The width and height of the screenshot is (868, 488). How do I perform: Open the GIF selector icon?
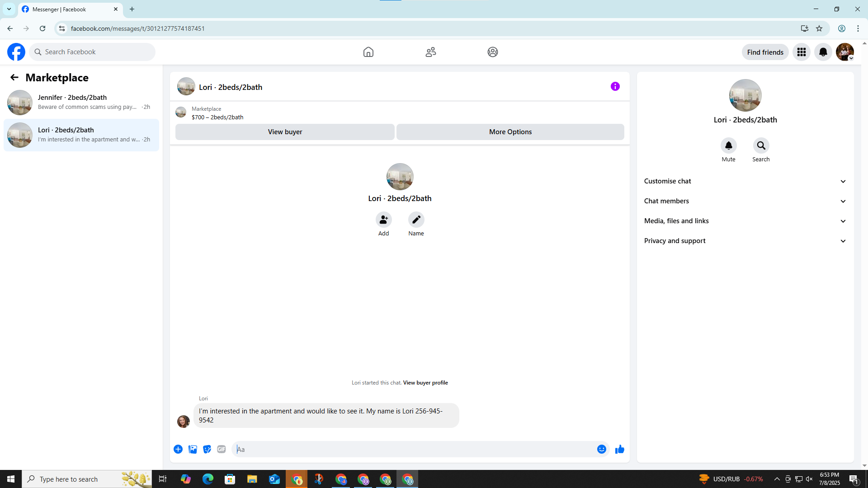pos(221,449)
